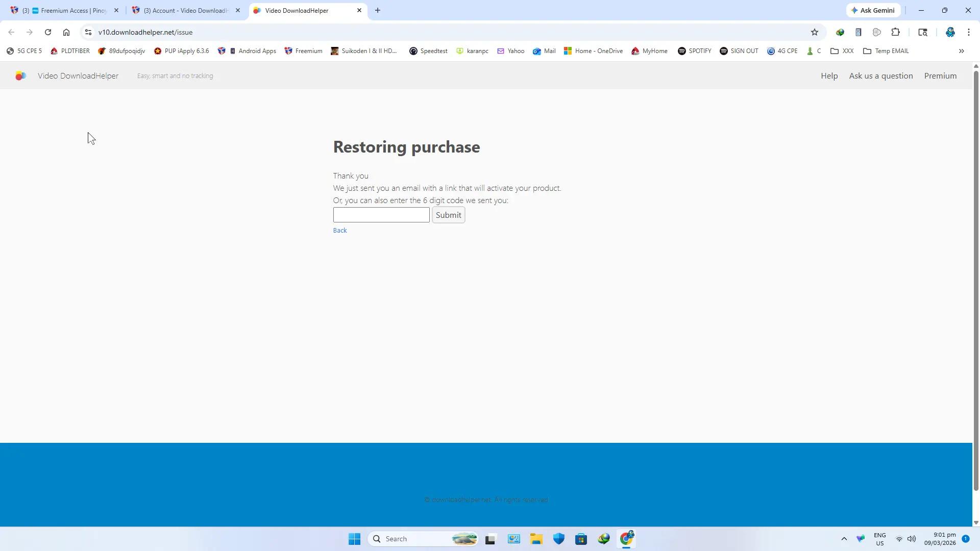The height and width of the screenshot is (551, 980).
Task: Open File Explorer from taskbar
Action: tap(536, 539)
